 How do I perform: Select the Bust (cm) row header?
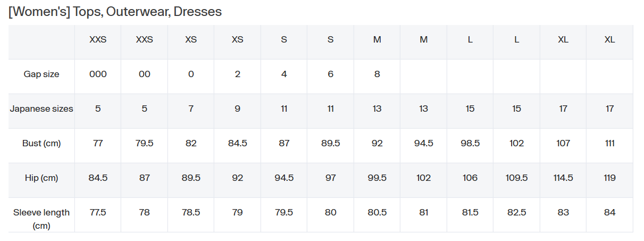[41, 144]
